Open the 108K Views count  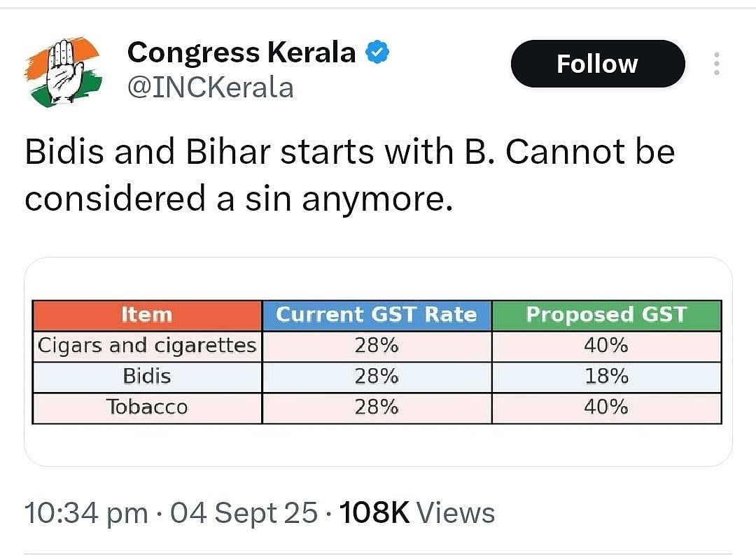pos(416,513)
